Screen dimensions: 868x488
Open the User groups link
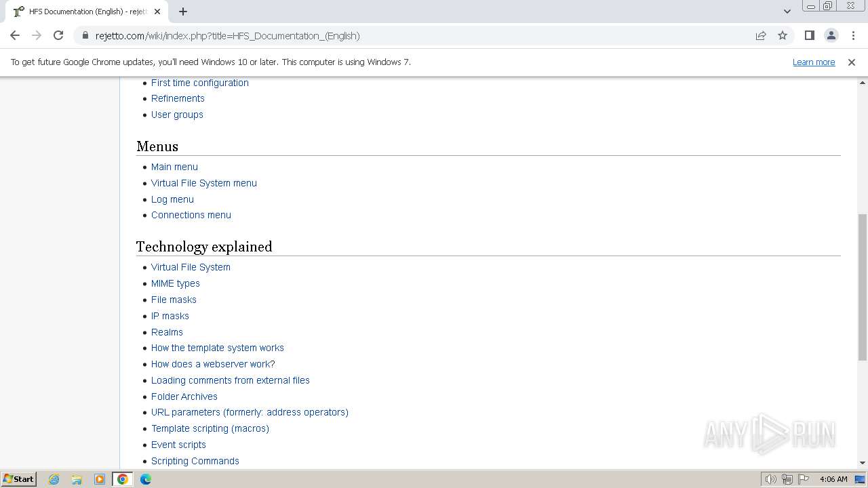point(177,115)
